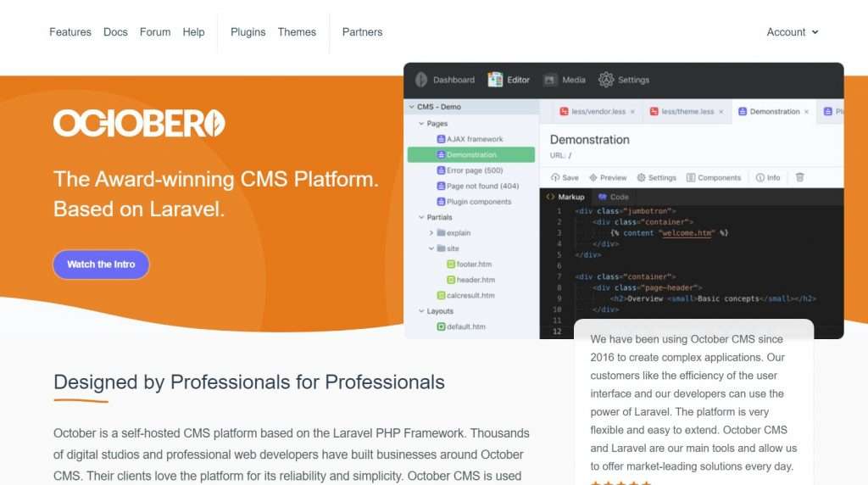Open page Settings in editor toolbar
The height and width of the screenshot is (485, 868).
(657, 178)
